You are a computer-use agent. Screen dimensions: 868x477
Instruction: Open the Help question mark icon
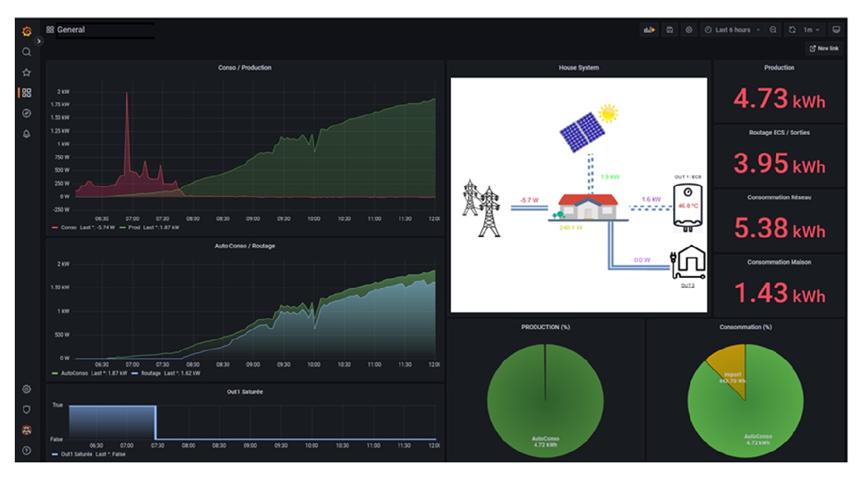click(27, 450)
